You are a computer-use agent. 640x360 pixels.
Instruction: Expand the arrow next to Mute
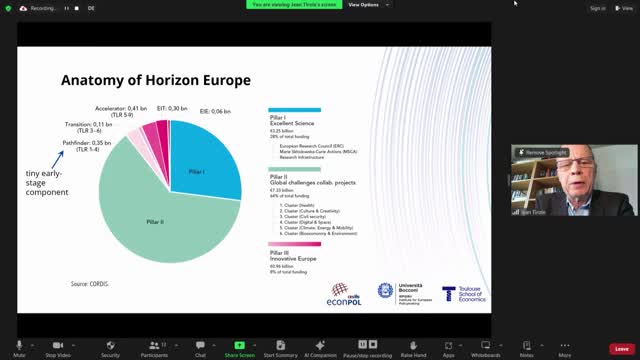click(32, 345)
